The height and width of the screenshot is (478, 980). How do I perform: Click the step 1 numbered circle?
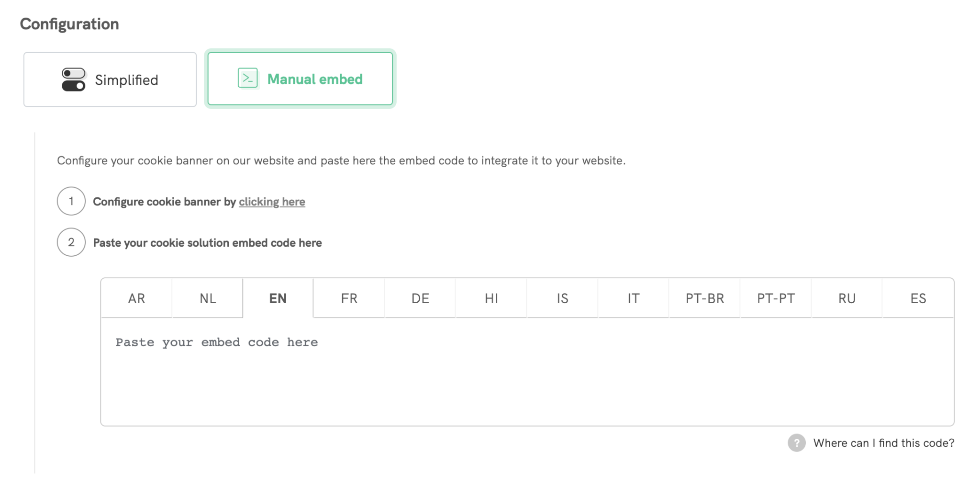coord(71,201)
